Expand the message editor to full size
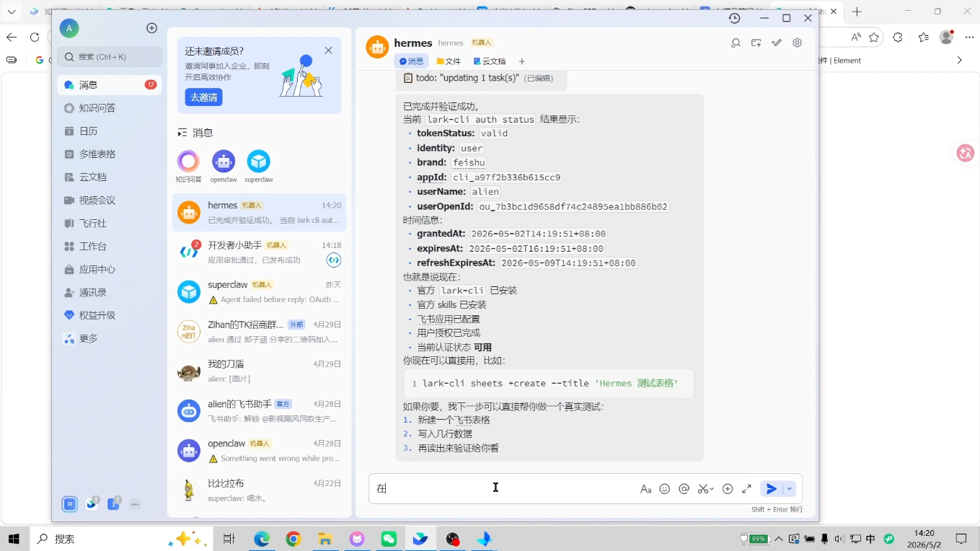Viewport: 980px width, 551px height. point(746,489)
